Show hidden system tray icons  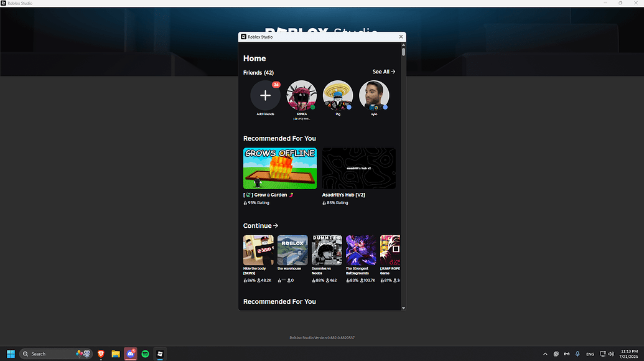click(x=545, y=354)
